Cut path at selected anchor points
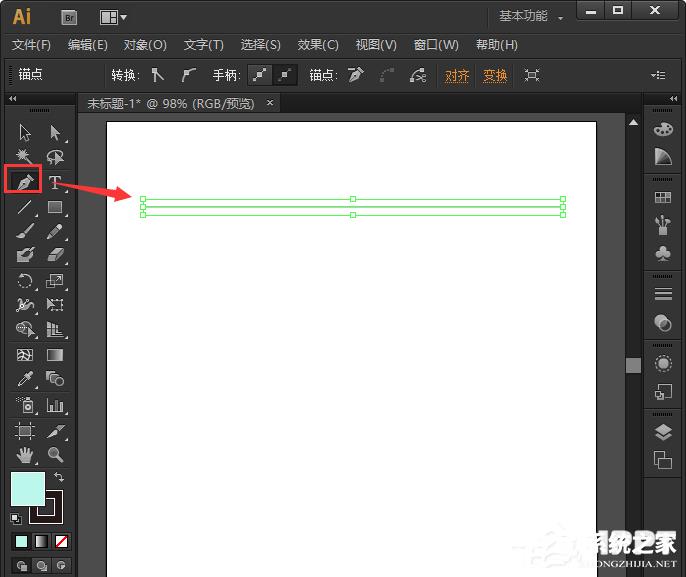The height and width of the screenshot is (577, 686). coord(418,75)
